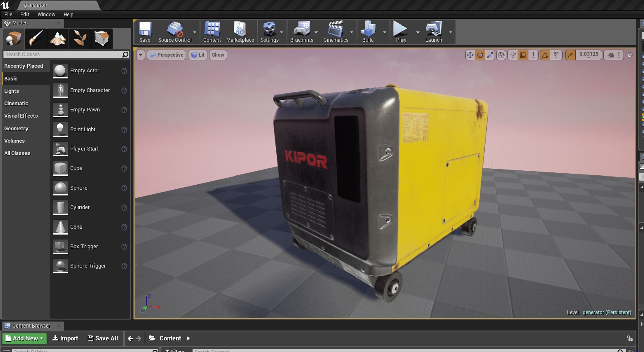
Task: Select the Geometry Editing mode icon
Action: [102, 39]
